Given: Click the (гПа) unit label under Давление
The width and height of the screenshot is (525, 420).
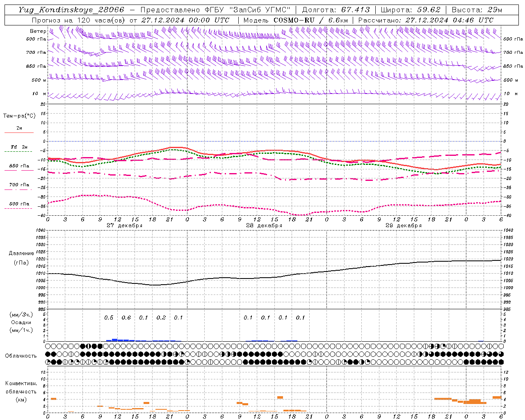Looking at the screenshot, I should click(21, 262).
